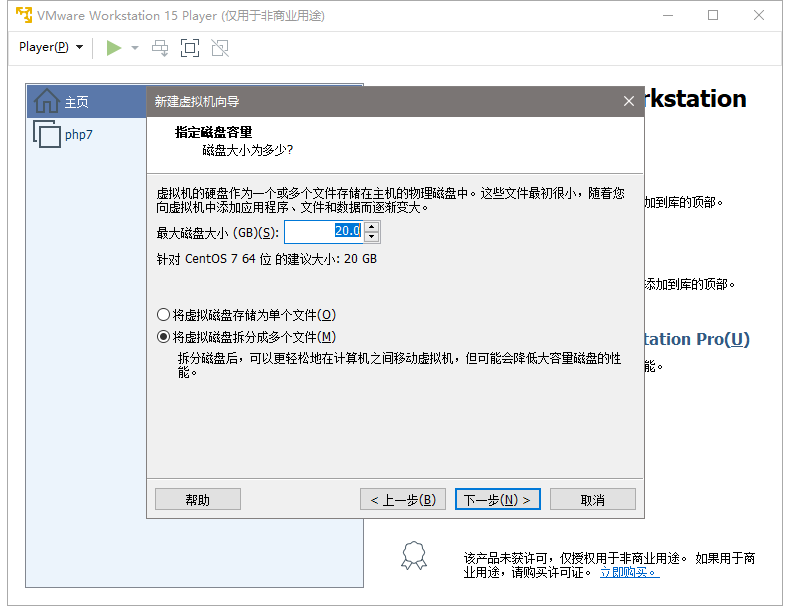Expand the dropdown arrow beside Play button
Viewport: 790px width, 613px height.
[x=135, y=47]
